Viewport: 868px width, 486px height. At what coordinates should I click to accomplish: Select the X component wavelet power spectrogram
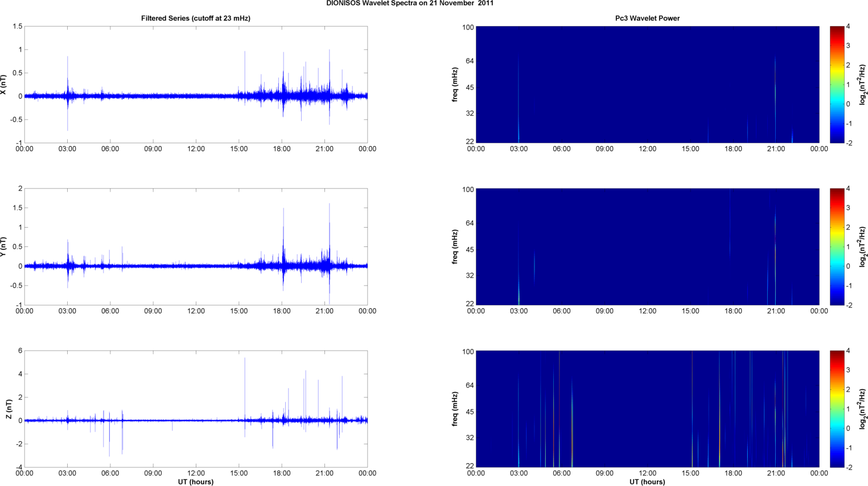pos(647,84)
